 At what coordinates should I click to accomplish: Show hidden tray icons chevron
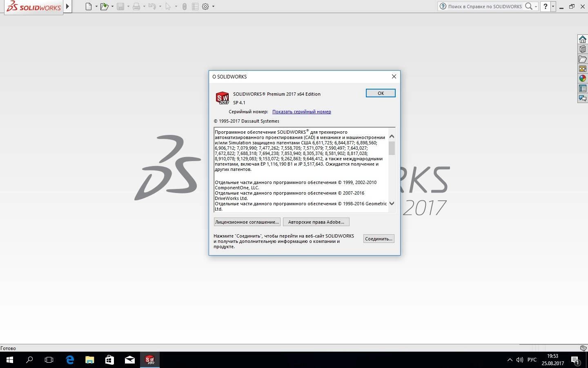(510, 360)
